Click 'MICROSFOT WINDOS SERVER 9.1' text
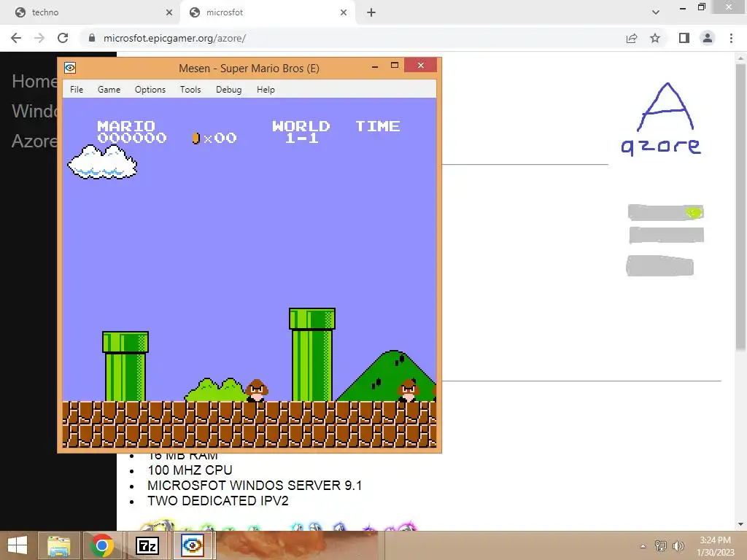The image size is (747, 560). (255, 485)
